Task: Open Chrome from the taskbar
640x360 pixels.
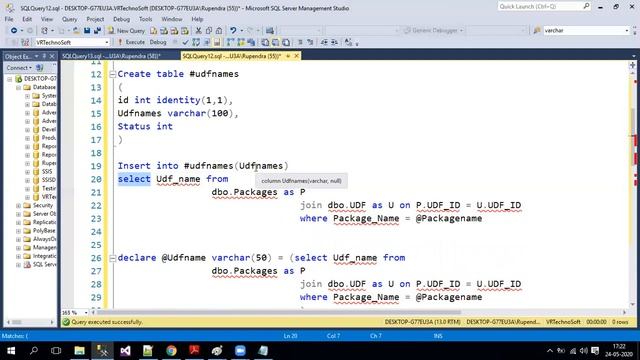Action: (x=171, y=351)
